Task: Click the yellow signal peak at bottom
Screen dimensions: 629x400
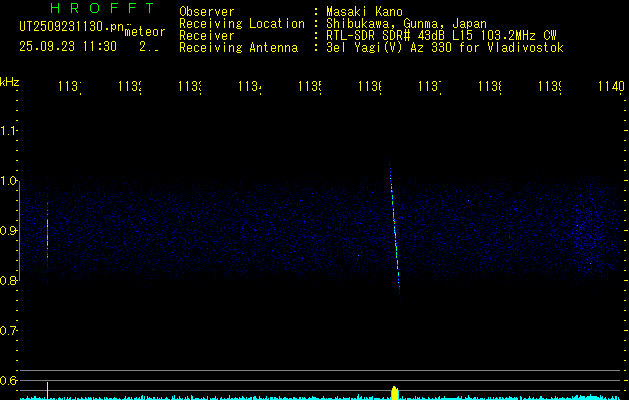Action: 394,391
